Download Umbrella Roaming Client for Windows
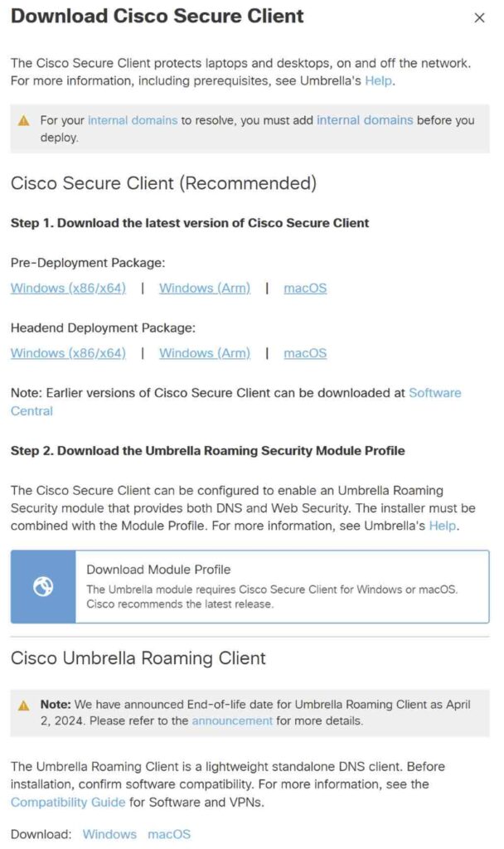The image size is (504, 849). [109, 833]
